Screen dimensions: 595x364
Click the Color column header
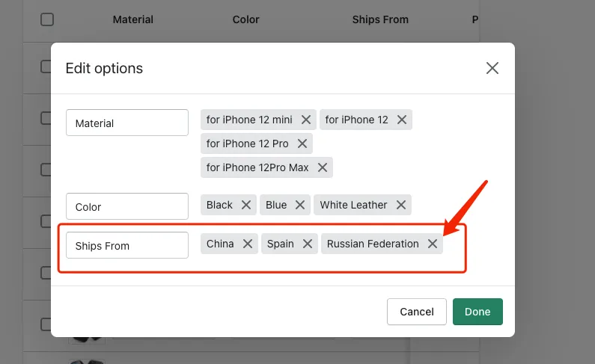[246, 19]
